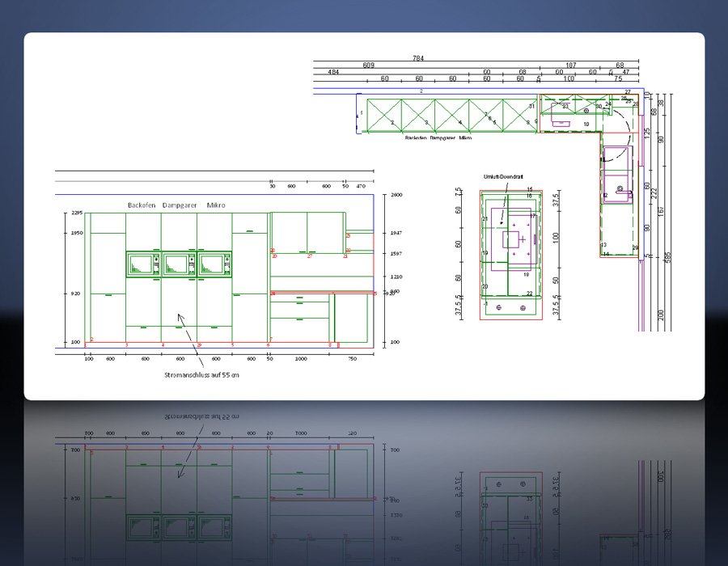Screen dimensions: 728x566
Task: Click the 1947 height value
Action: pos(396,233)
